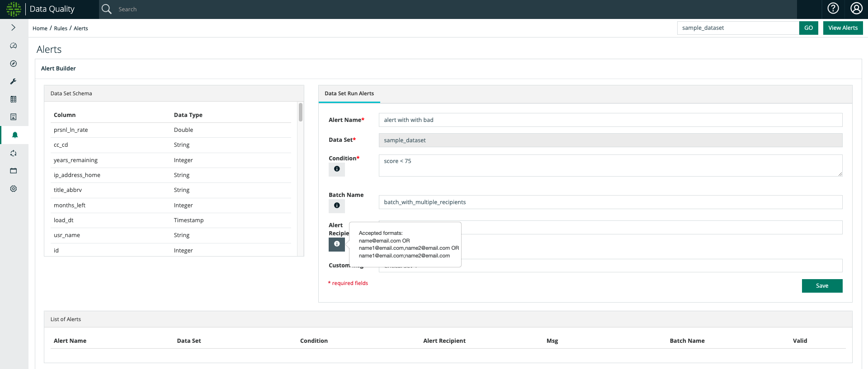Image resolution: width=868 pixels, height=369 pixels.
Task: Click the bell alerts icon in sidebar
Action: pos(14,135)
